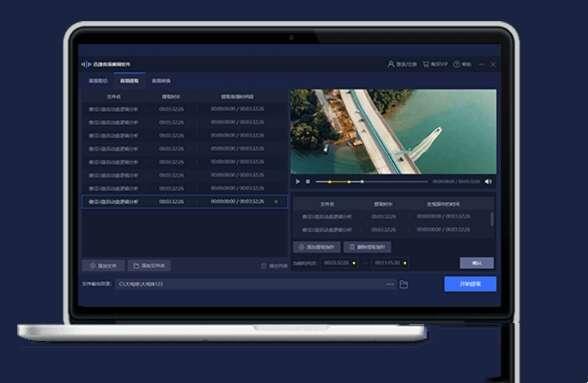Click the gray confirm button

pyautogui.click(x=477, y=263)
